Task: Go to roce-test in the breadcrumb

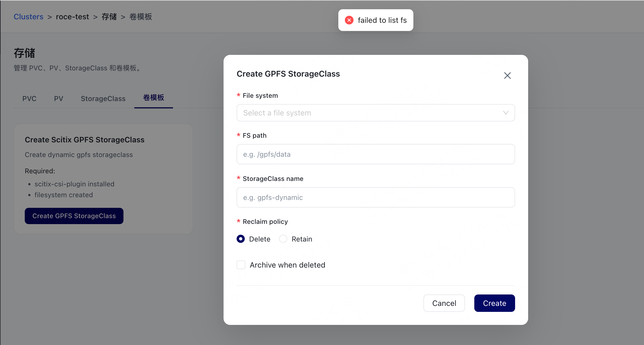Action: point(72,17)
